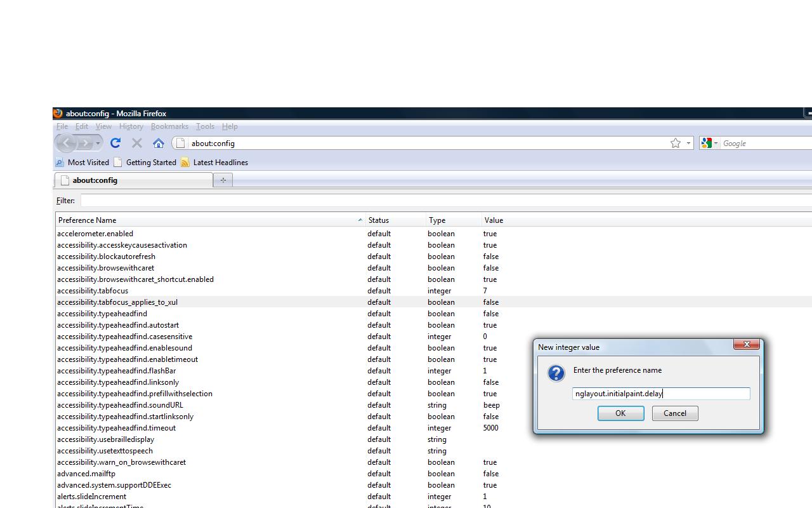Sort by the Type column header
The width and height of the screenshot is (812, 508).
point(454,220)
